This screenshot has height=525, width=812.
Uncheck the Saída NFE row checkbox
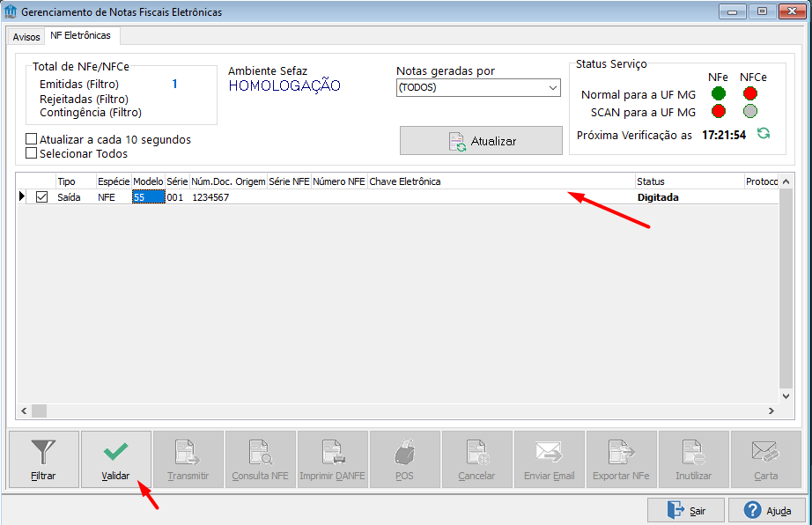click(42, 196)
